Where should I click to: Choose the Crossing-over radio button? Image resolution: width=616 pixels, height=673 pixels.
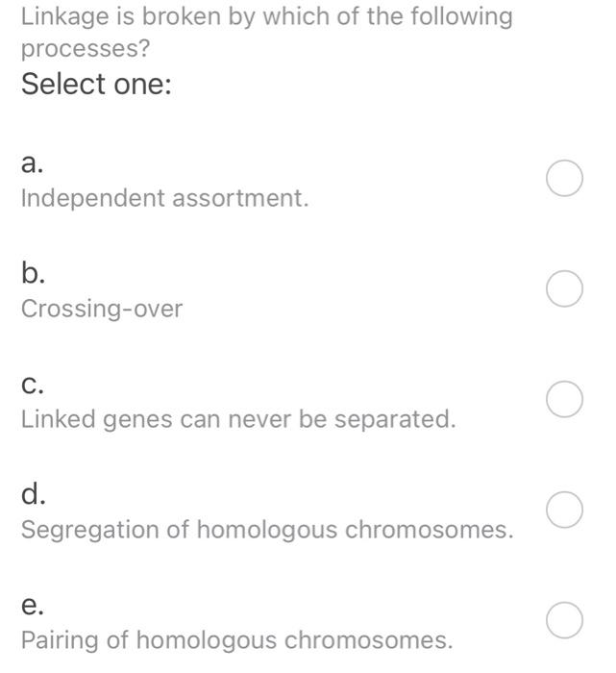564,289
